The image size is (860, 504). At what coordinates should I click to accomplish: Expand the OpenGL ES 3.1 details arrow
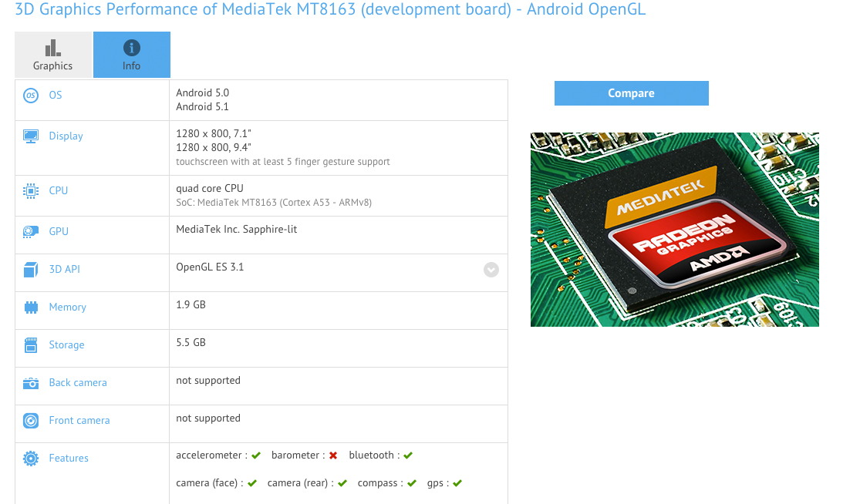pos(491,270)
